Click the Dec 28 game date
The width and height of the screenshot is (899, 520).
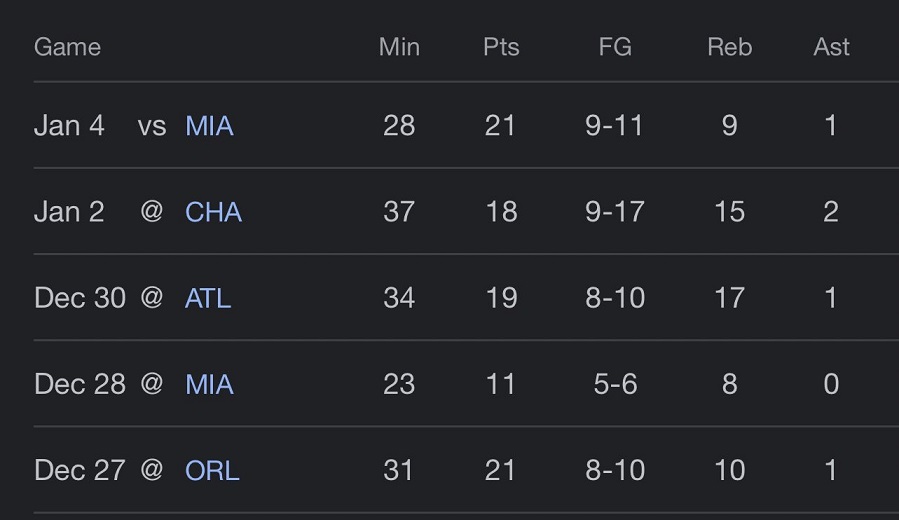[80, 384]
